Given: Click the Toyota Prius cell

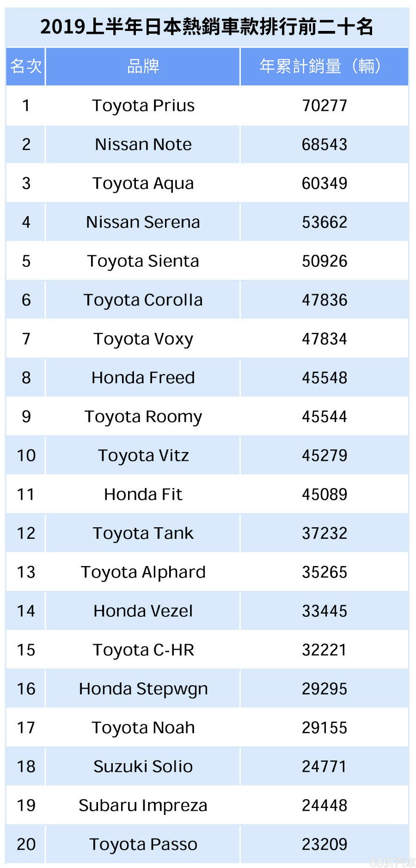Looking at the screenshot, I should (x=143, y=105).
